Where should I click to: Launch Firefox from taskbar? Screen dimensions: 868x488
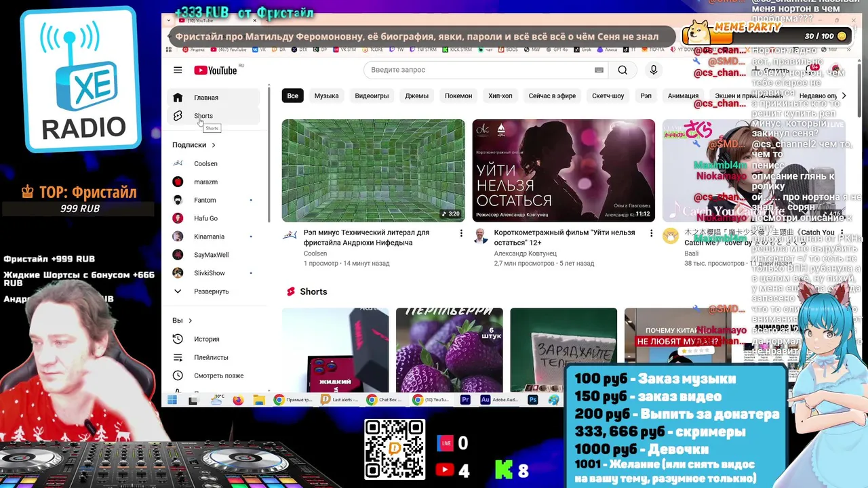(237, 400)
